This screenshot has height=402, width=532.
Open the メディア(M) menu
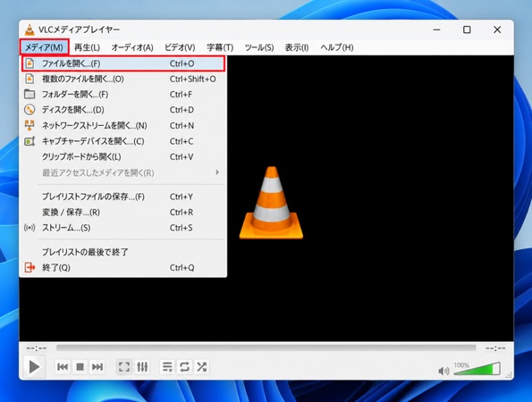pyautogui.click(x=44, y=47)
